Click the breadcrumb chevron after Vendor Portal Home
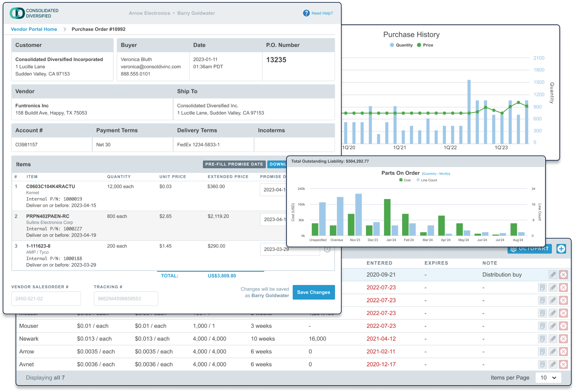This screenshot has height=392, width=575. [x=65, y=29]
